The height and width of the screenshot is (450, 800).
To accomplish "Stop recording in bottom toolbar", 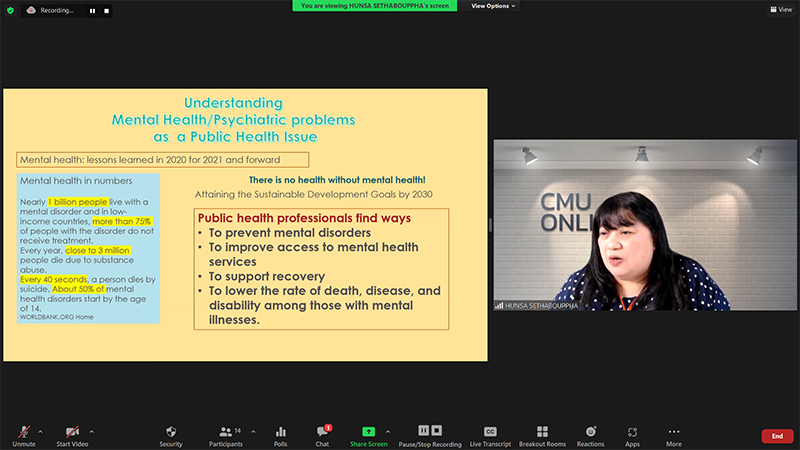I will [437, 431].
